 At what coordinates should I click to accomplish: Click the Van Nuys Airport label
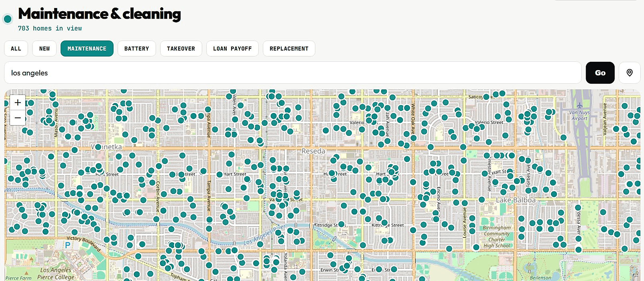(580, 115)
